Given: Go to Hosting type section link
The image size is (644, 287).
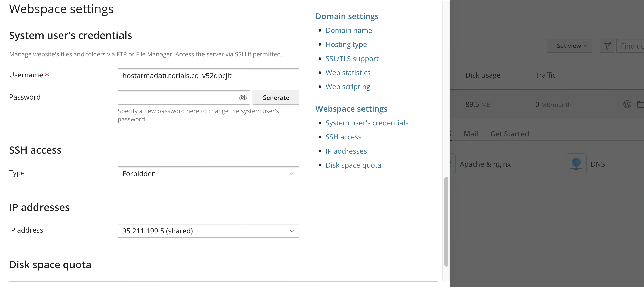Looking at the screenshot, I should 346,44.
